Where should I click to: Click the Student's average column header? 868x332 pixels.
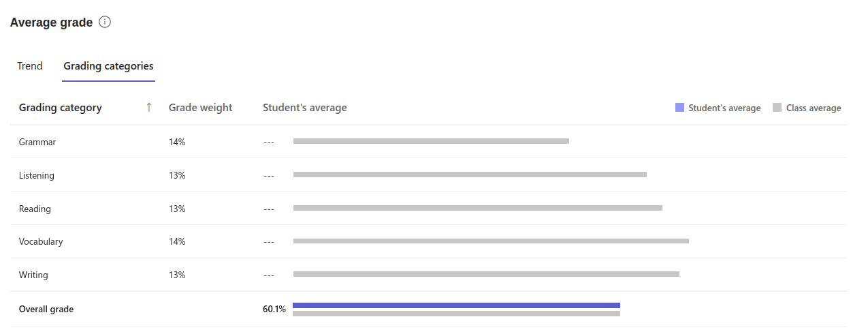click(x=305, y=108)
